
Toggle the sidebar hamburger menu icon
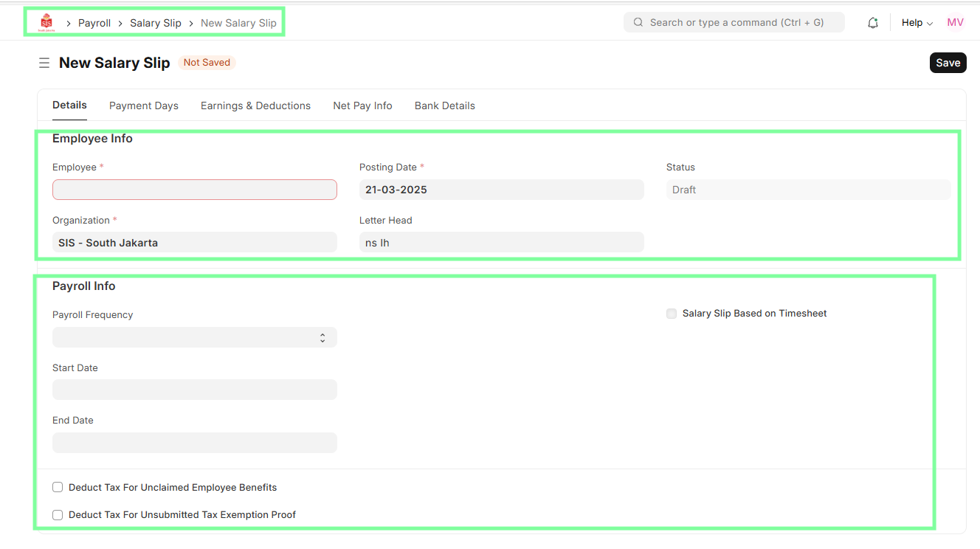pyautogui.click(x=44, y=63)
